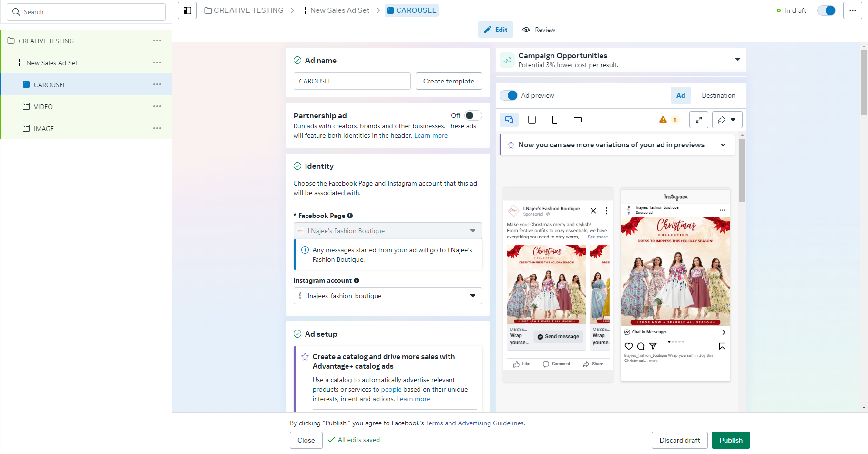Click the people link in catalog ads tip
This screenshot has height=454, width=868.
pyautogui.click(x=391, y=390)
